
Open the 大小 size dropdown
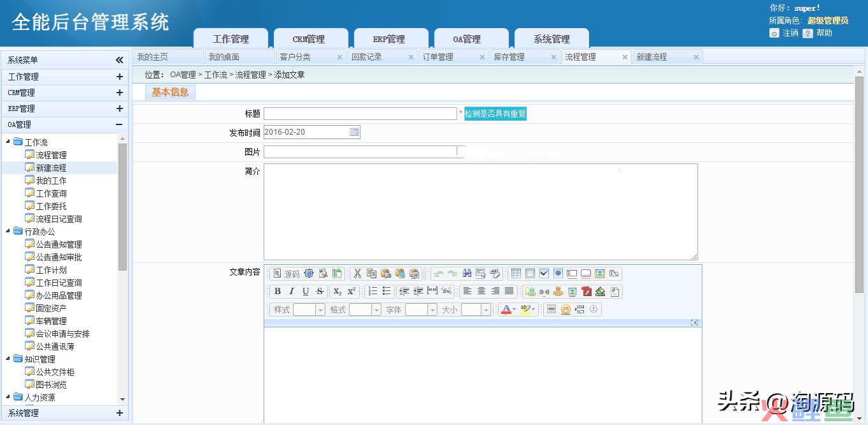pos(477,309)
